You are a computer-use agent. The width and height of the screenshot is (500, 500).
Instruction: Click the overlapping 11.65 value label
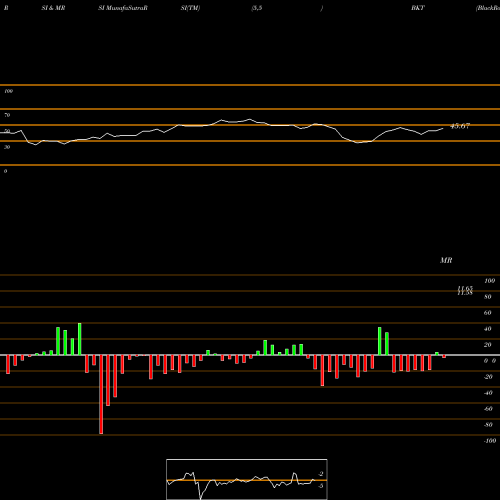click(x=465, y=289)
